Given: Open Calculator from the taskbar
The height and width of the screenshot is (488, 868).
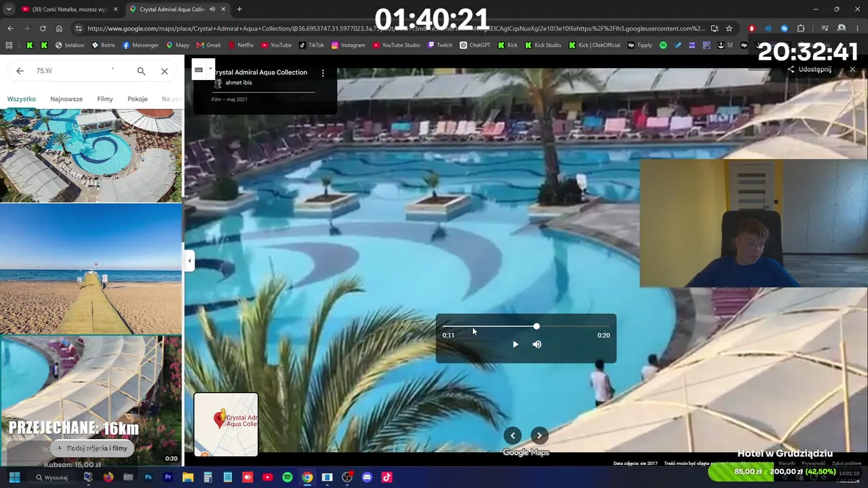Looking at the screenshot, I should pos(208,477).
